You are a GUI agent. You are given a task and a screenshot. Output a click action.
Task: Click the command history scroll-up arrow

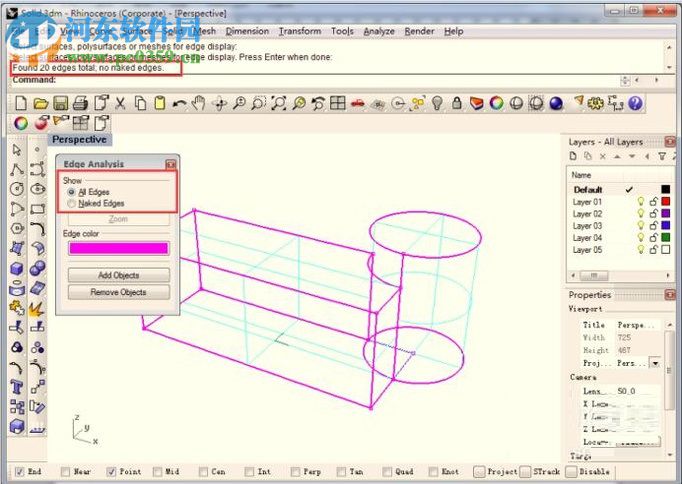[669, 47]
